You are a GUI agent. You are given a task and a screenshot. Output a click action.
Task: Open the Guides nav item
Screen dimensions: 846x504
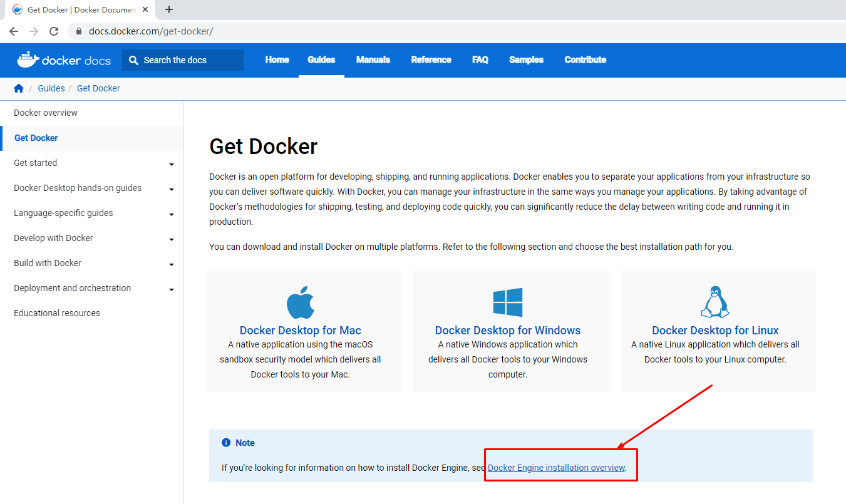click(321, 60)
